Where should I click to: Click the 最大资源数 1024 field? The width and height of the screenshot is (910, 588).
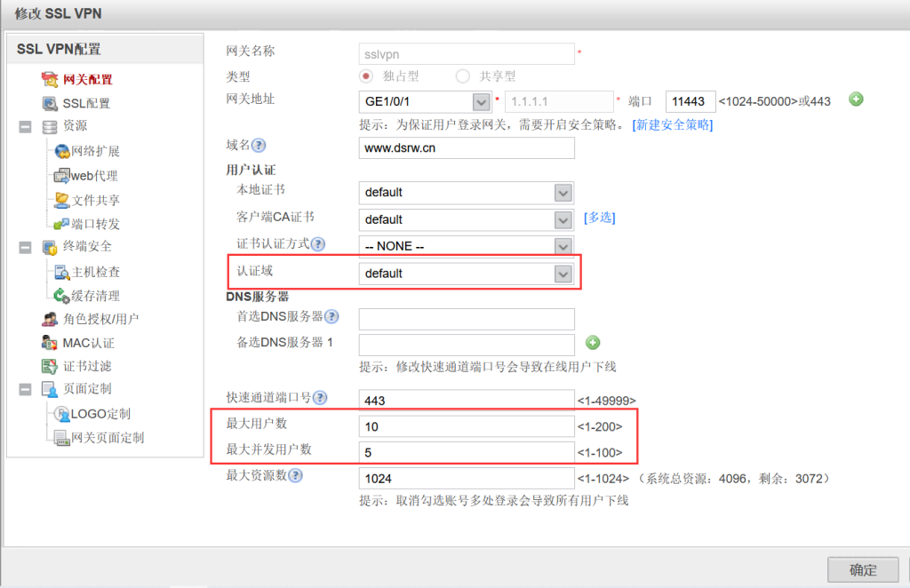pos(467,479)
